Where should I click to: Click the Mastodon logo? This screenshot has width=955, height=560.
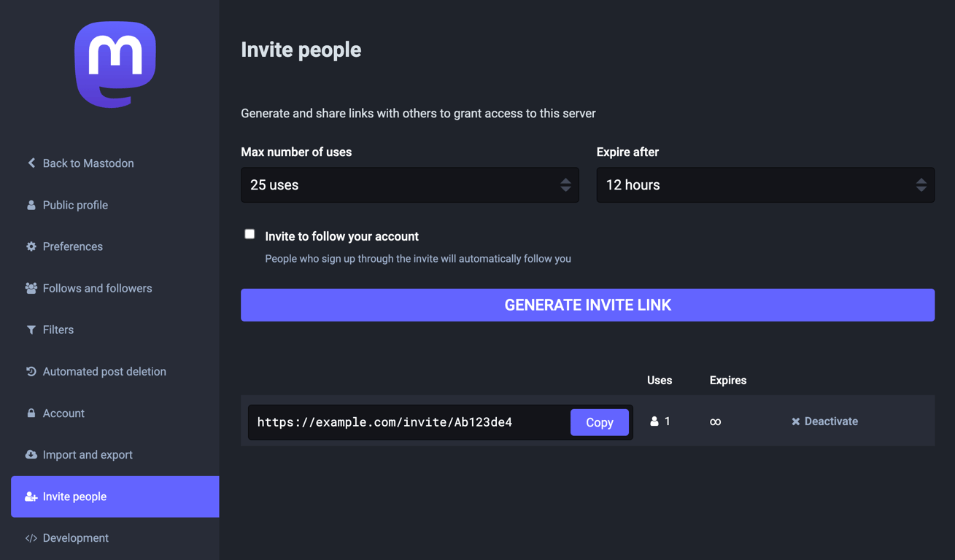114,64
